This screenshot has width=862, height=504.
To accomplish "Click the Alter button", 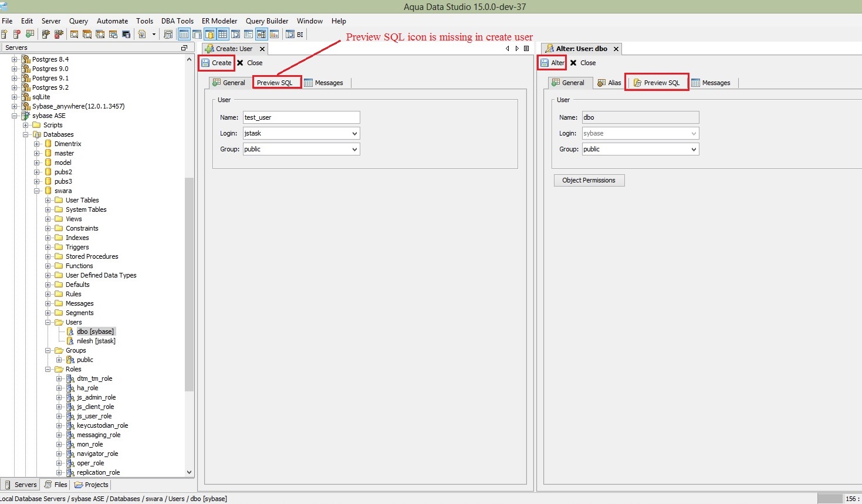I will pos(552,63).
